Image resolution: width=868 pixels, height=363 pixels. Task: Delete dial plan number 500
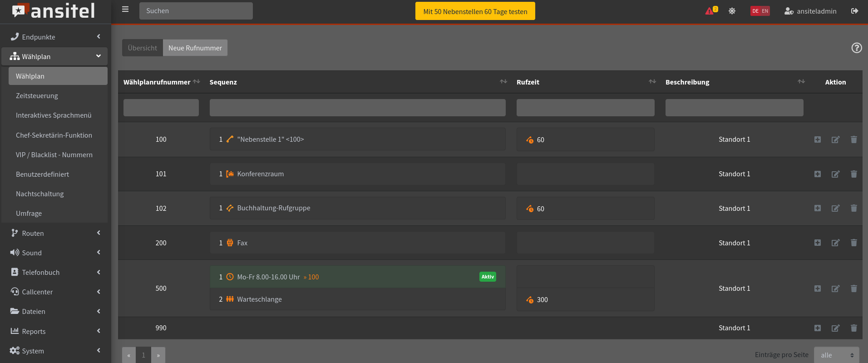853,288
